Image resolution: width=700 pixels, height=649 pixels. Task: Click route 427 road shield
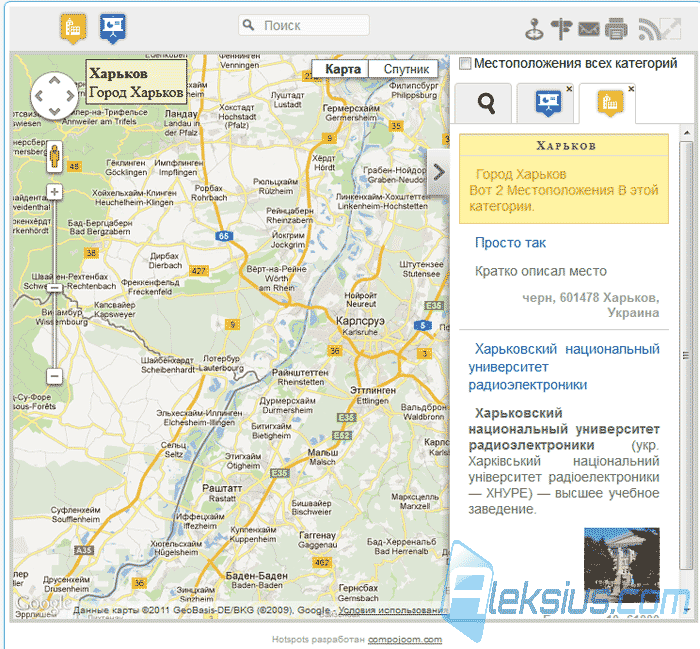[198, 270]
